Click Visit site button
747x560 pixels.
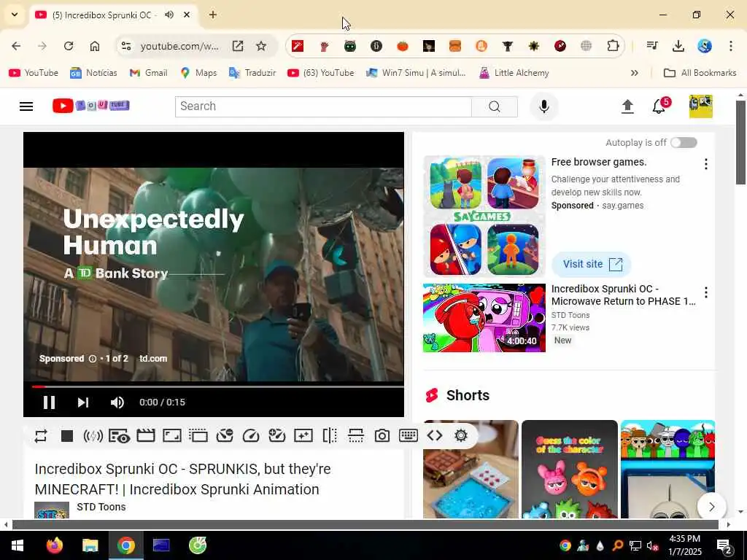tap(592, 264)
